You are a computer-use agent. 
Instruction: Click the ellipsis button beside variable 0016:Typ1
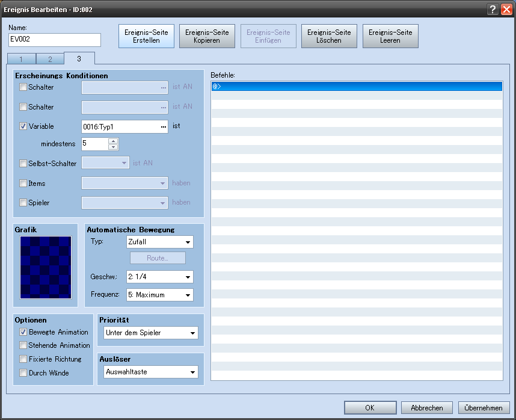pos(162,126)
